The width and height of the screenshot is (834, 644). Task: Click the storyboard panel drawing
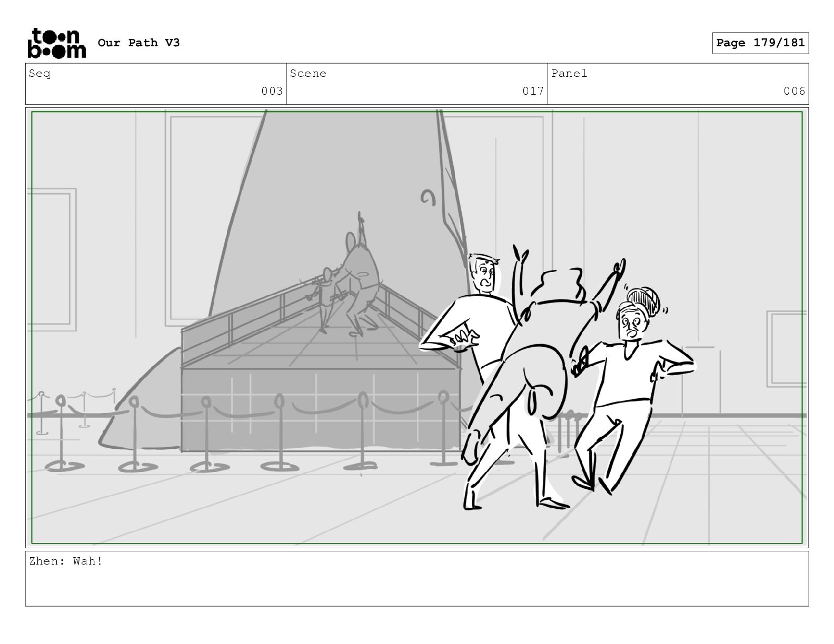[417, 327]
